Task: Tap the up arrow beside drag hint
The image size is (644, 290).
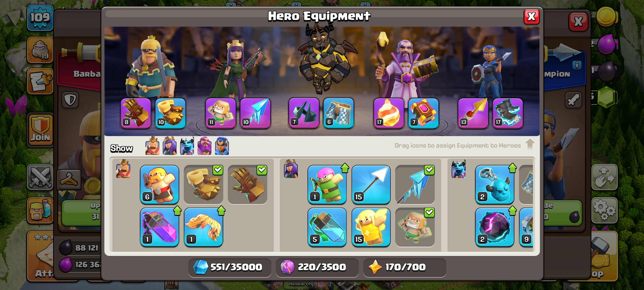Action: coord(530,144)
